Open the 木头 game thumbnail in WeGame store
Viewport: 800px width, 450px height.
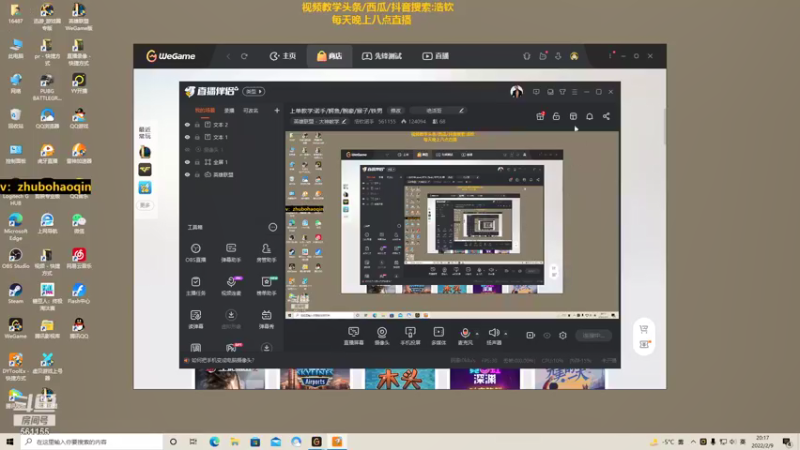pos(400,379)
